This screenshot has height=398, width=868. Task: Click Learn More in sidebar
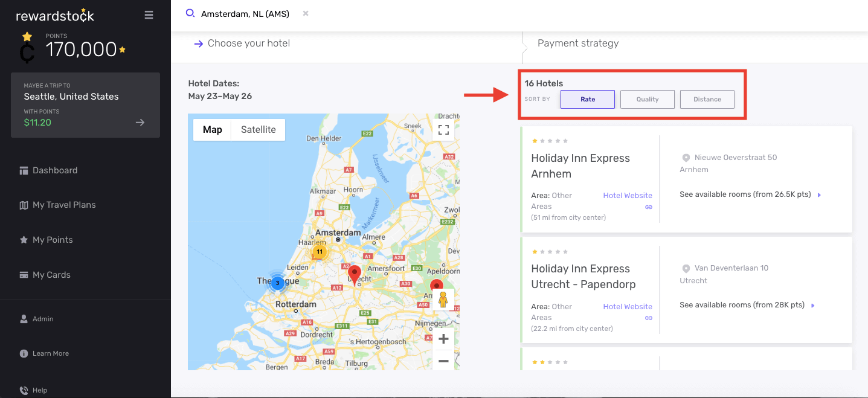pyautogui.click(x=51, y=353)
